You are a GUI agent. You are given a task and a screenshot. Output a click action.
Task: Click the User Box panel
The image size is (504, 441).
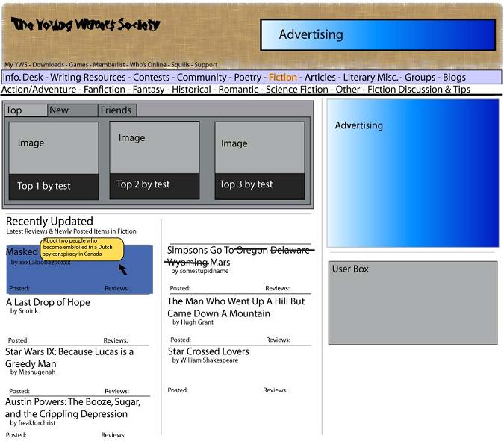pyautogui.click(x=413, y=303)
